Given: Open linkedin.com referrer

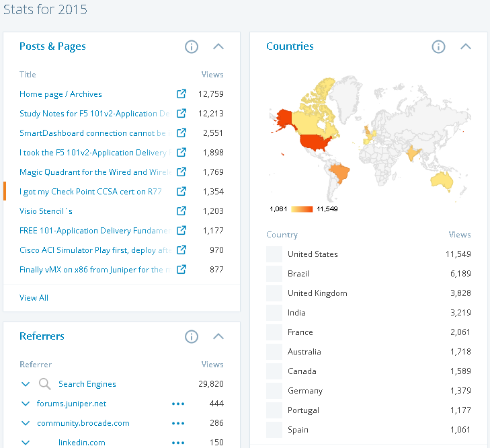Looking at the screenshot, I should 82,443.
